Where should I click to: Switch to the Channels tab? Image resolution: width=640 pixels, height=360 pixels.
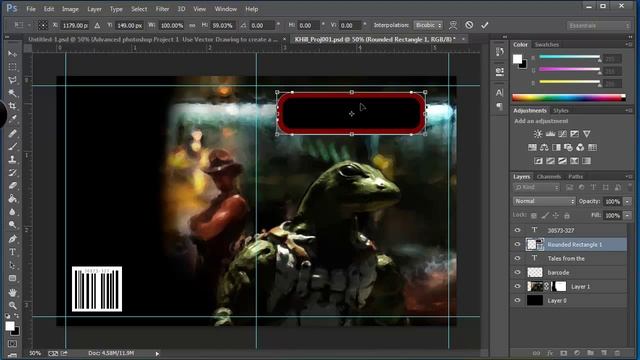[549, 176]
